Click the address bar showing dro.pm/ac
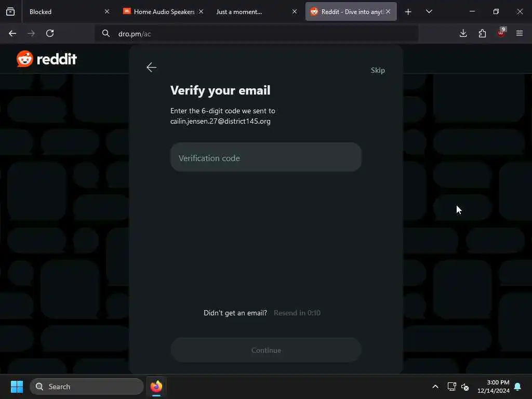The width and height of the screenshot is (532, 399). (257, 34)
